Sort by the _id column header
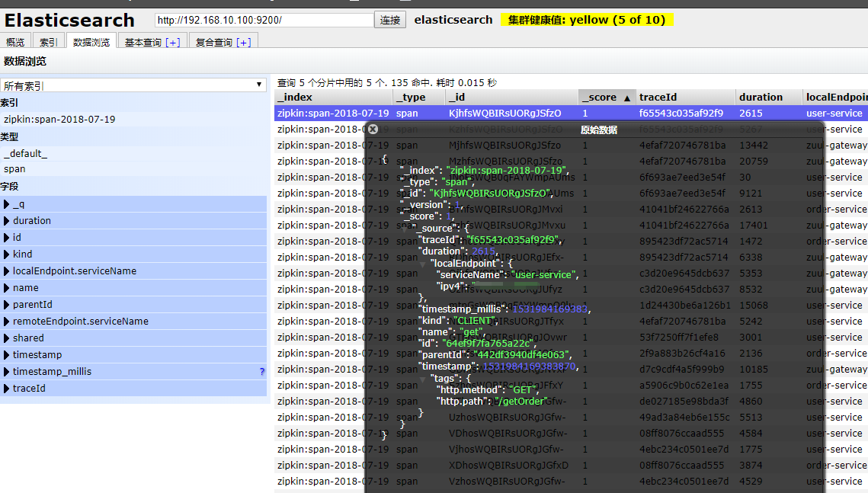868x493 pixels. click(x=511, y=98)
